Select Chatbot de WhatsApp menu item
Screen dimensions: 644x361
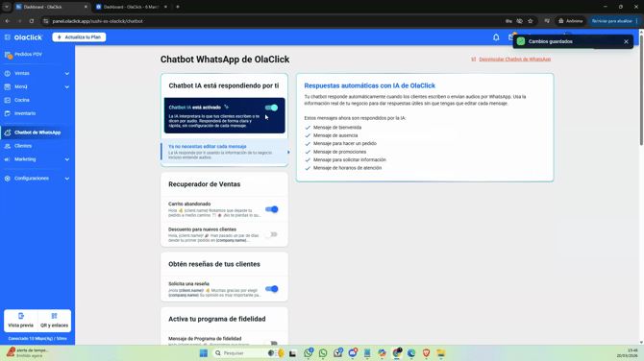pyautogui.click(x=37, y=132)
